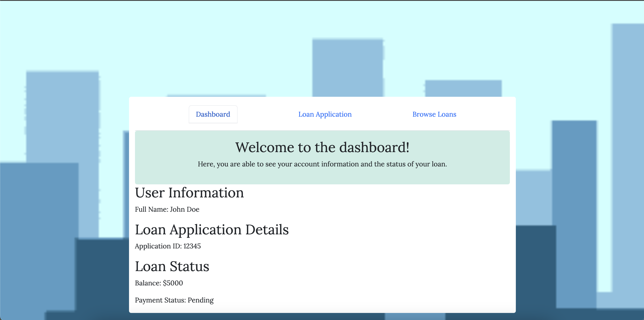This screenshot has height=320, width=644.
Task: Click the account information description sentence
Action: tap(322, 164)
